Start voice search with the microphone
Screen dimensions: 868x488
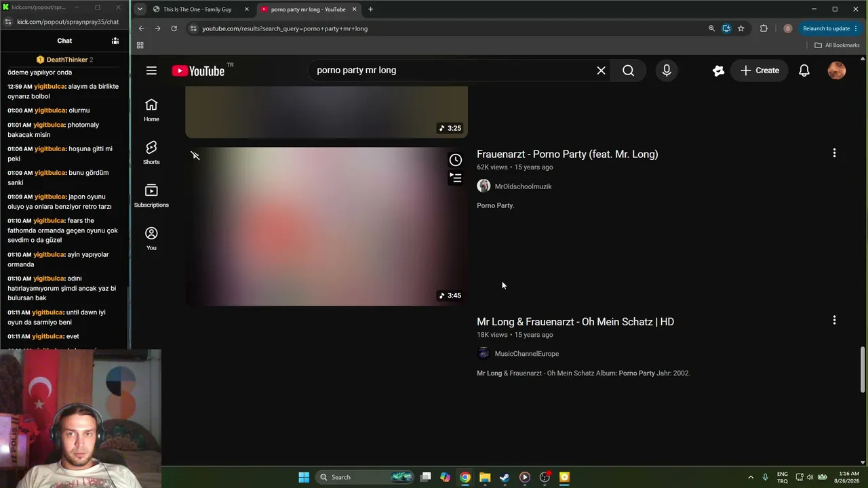coord(667,70)
